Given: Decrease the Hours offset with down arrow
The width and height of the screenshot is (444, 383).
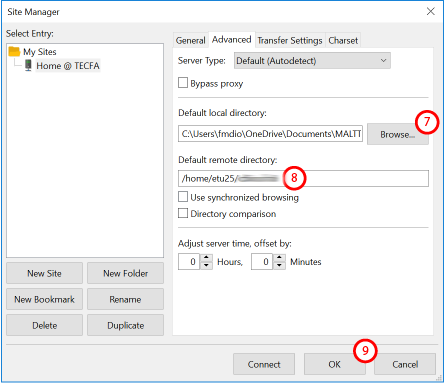Looking at the screenshot, I should click(206, 265).
